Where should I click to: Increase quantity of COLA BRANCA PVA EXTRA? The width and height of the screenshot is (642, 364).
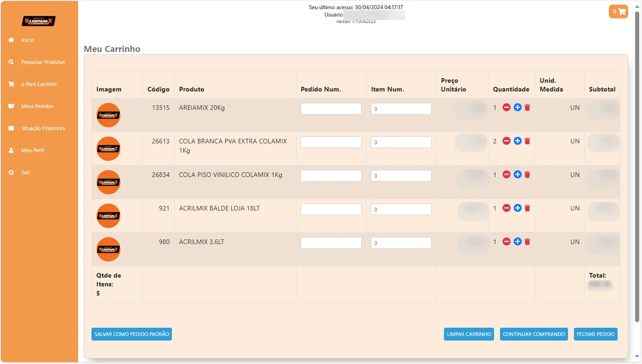coord(517,141)
